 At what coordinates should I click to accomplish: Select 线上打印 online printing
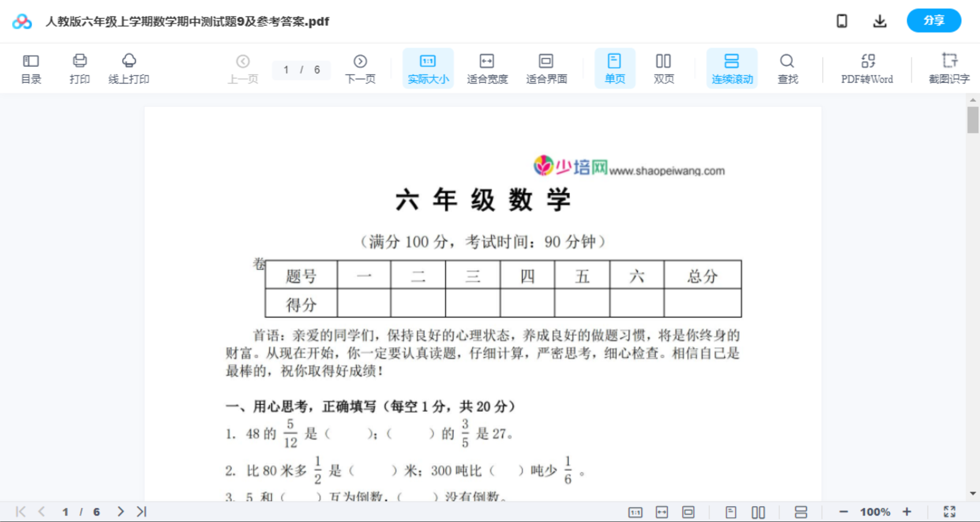[x=129, y=68]
